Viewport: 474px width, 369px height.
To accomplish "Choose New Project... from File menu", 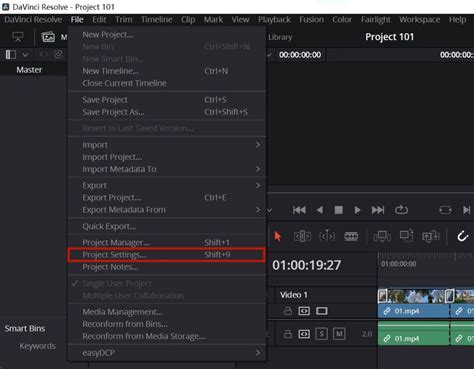I will (x=166, y=35).
